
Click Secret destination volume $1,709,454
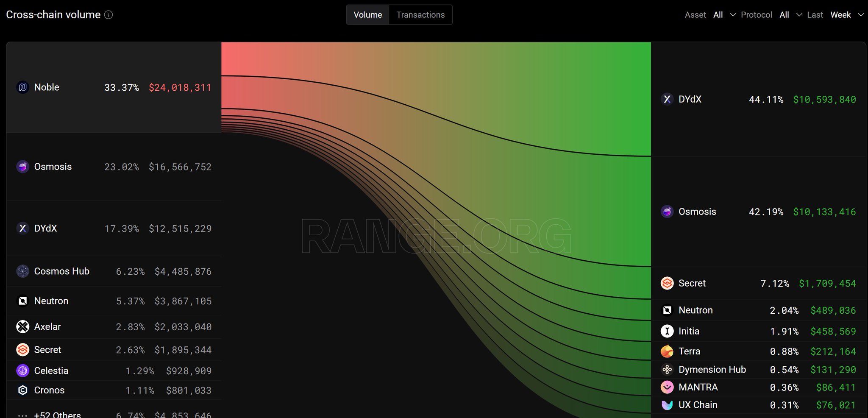(828, 284)
